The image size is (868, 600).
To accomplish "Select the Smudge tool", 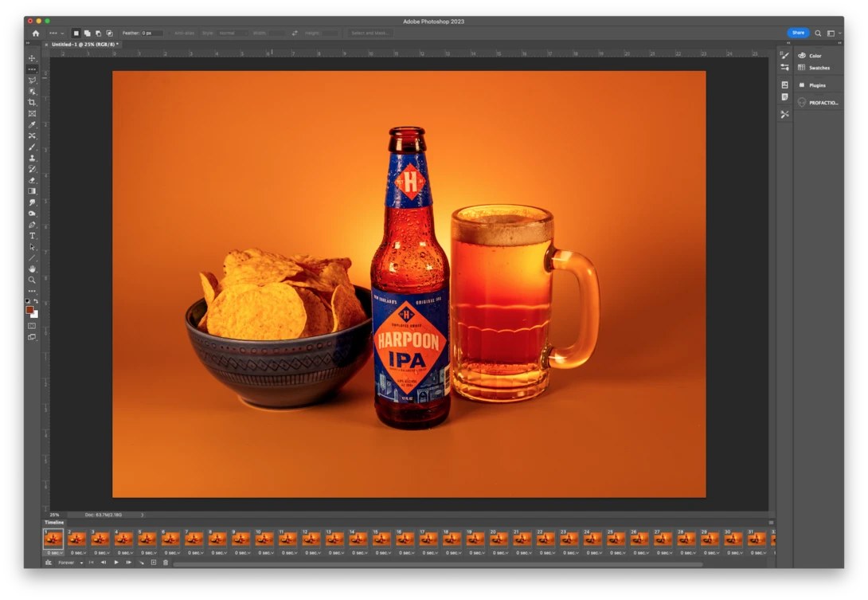I will pyautogui.click(x=32, y=202).
